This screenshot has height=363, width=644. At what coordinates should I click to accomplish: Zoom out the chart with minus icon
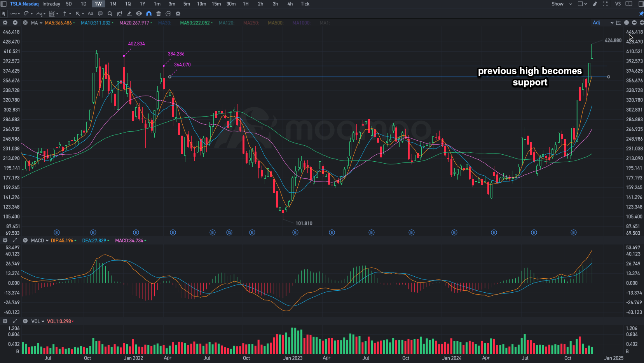(634, 23)
